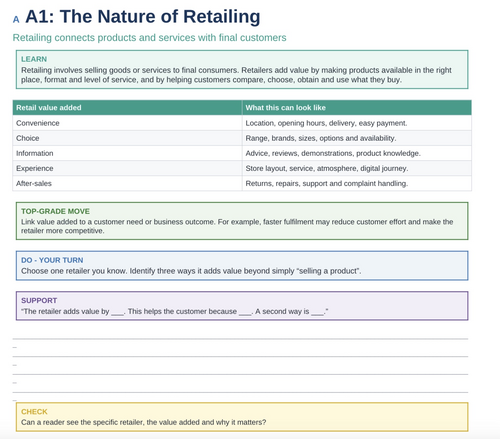Click the small 'A' icon before the title

tap(16, 19)
